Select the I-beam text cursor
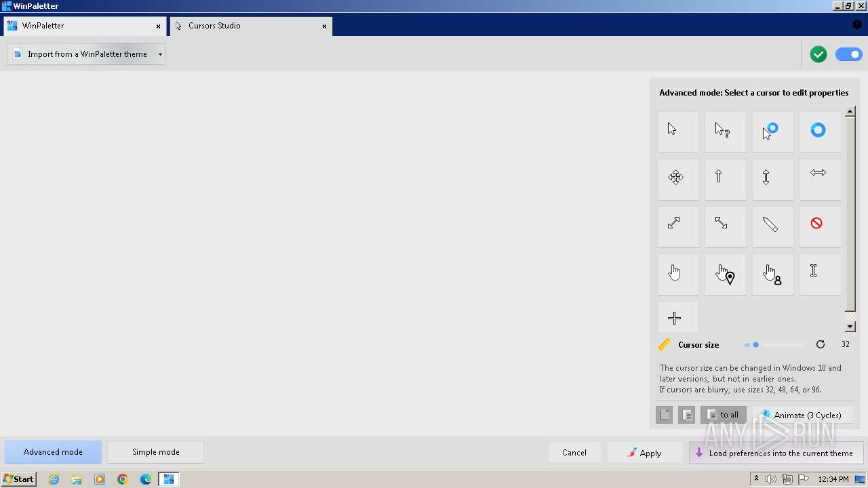 coord(820,274)
